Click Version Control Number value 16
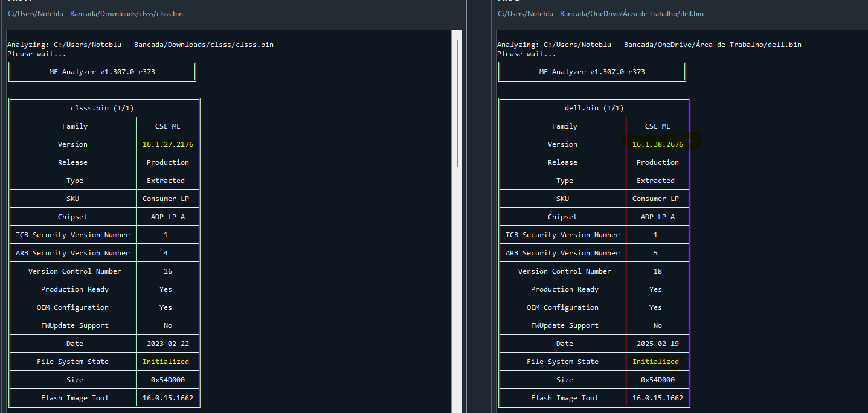This screenshot has width=868, height=413. [x=168, y=271]
